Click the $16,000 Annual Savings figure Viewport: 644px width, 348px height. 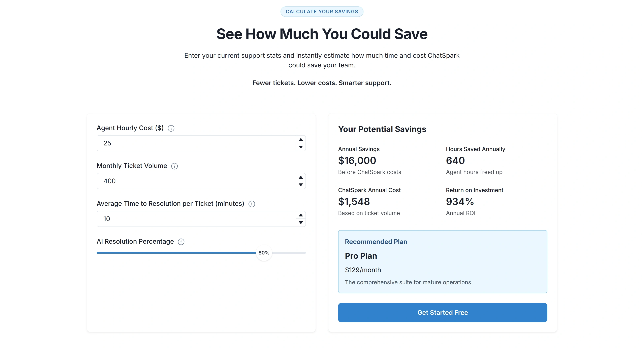point(357,161)
